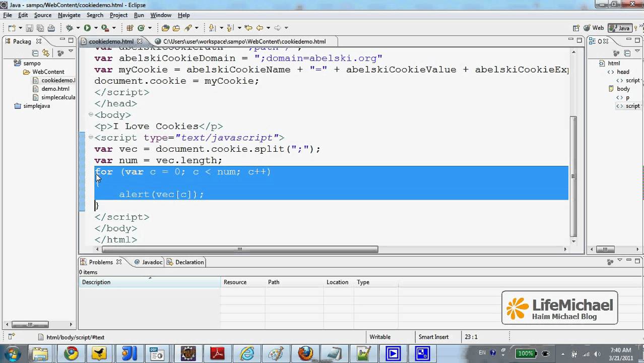
Task: Click the New Java Package icon
Action: click(x=130, y=28)
